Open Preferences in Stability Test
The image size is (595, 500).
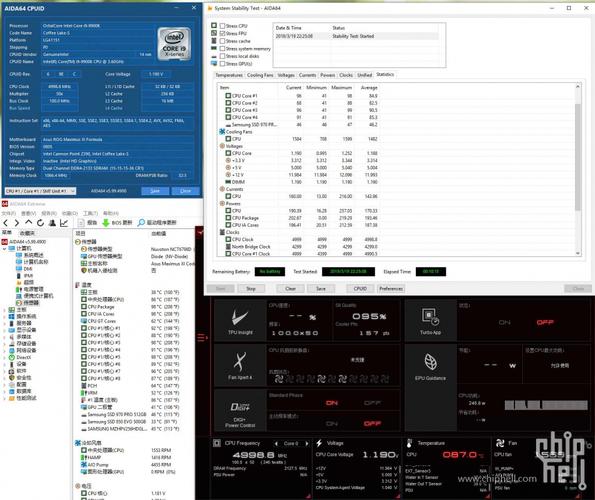point(391,289)
